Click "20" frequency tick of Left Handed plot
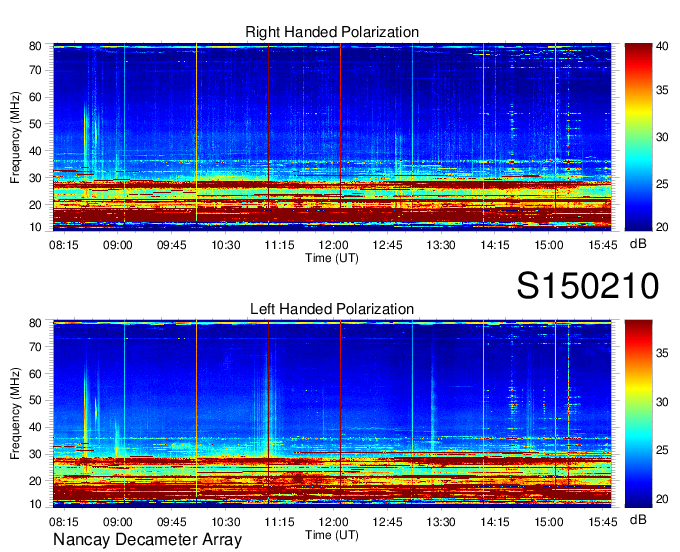The image size is (680, 552). tap(35, 481)
